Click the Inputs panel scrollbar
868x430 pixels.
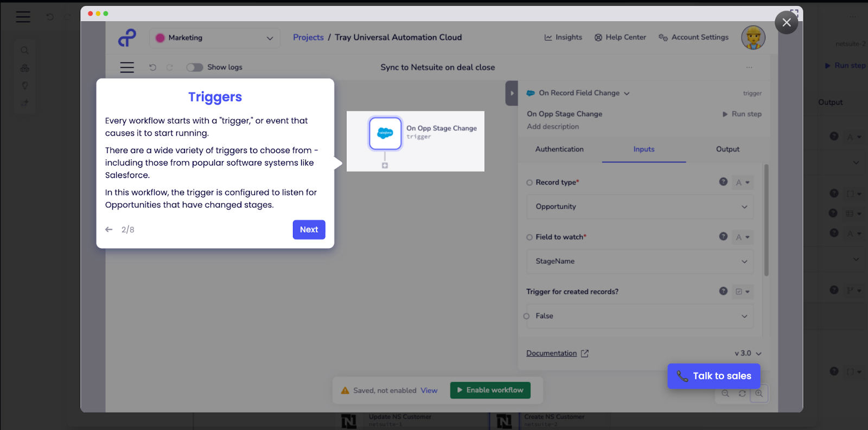767,220
